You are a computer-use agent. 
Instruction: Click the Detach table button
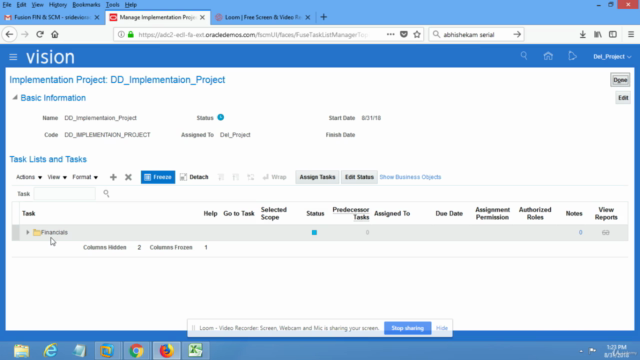coord(194,177)
